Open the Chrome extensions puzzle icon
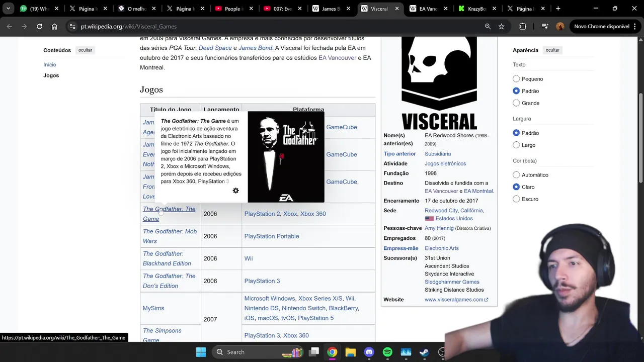Viewport: 644px width, 362px height. click(x=523, y=26)
